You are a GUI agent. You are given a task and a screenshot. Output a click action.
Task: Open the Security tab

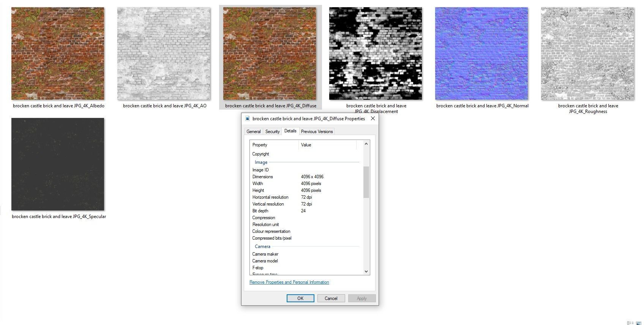[x=272, y=132]
